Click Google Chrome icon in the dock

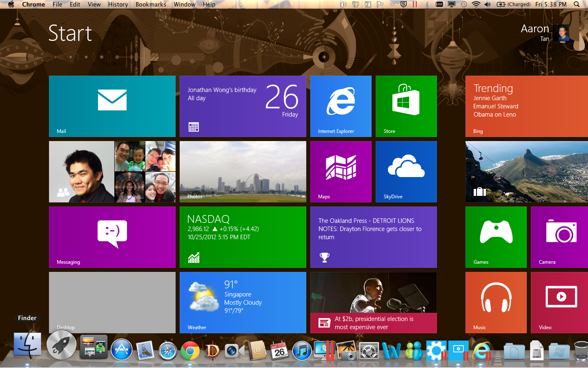point(190,351)
